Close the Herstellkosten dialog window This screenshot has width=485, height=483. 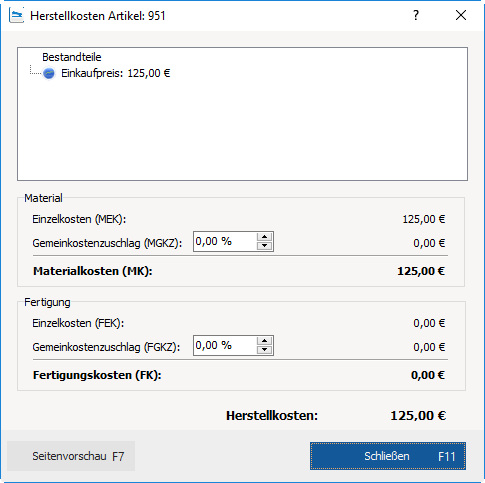[x=461, y=15]
